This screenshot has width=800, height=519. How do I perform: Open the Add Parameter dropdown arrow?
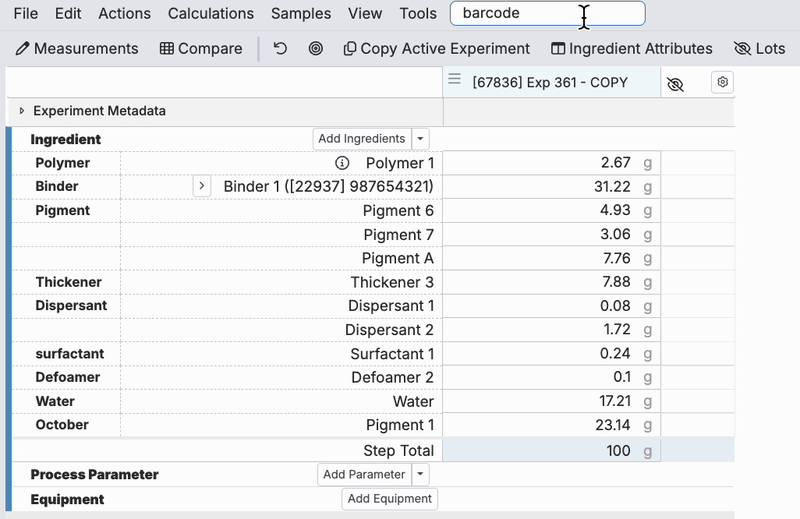pos(420,474)
